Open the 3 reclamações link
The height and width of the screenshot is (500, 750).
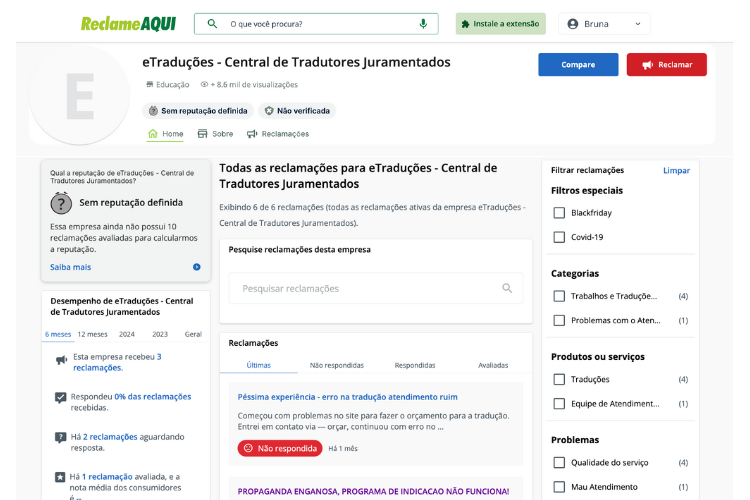point(117,363)
